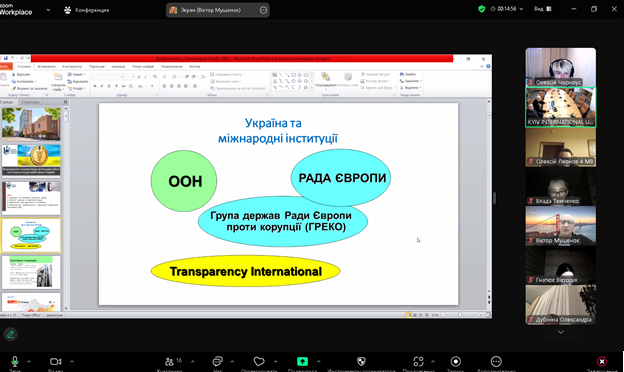This screenshot has width=624, height=372.
Task: Switch to Структура pane tab
Action: pos(31,102)
